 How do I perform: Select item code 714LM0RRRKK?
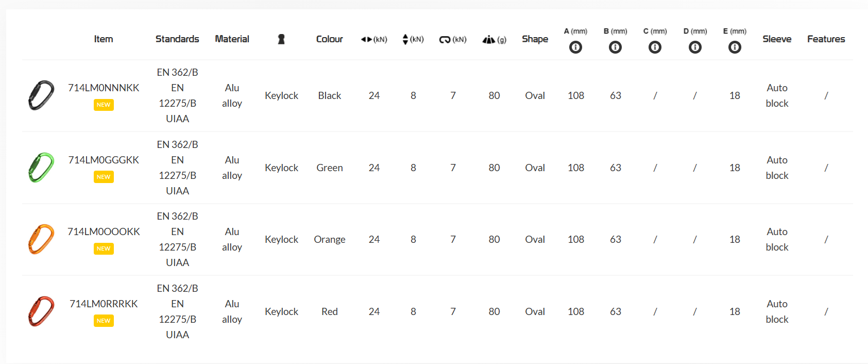tap(104, 304)
